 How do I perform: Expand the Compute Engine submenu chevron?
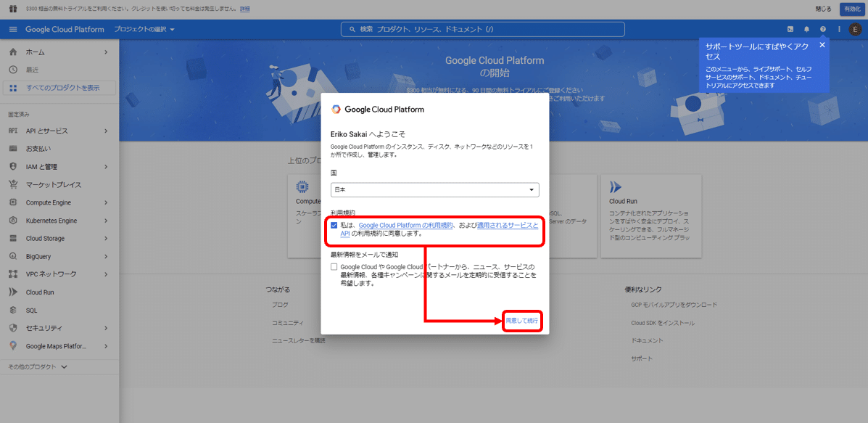tap(105, 202)
